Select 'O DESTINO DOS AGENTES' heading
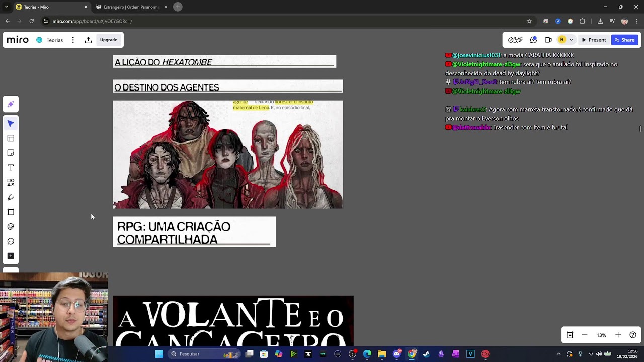 (228, 86)
